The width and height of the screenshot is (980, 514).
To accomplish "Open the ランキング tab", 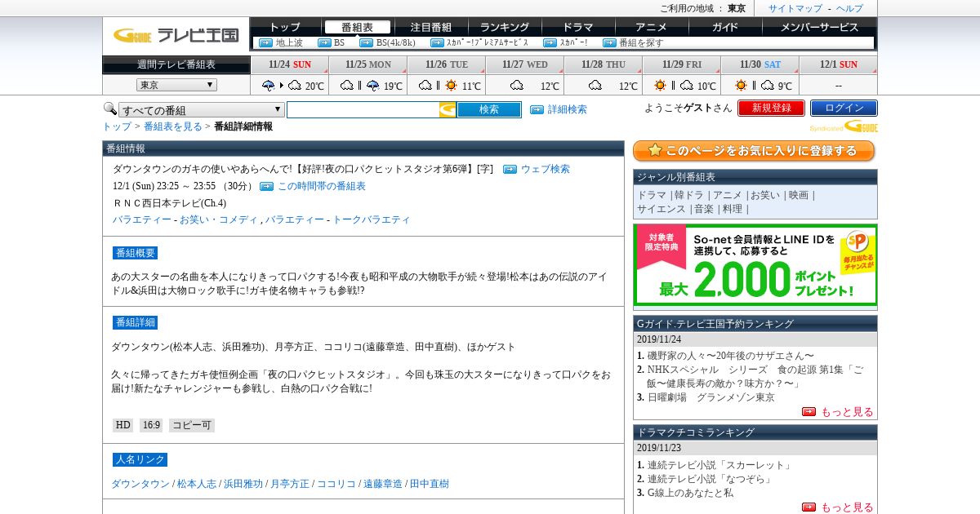I will click(505, 27).
